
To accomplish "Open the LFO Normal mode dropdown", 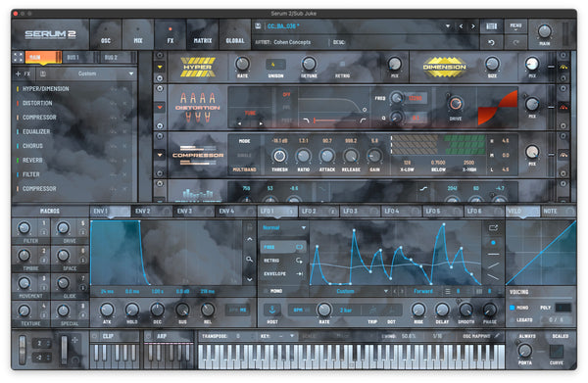I will (284, 227).
